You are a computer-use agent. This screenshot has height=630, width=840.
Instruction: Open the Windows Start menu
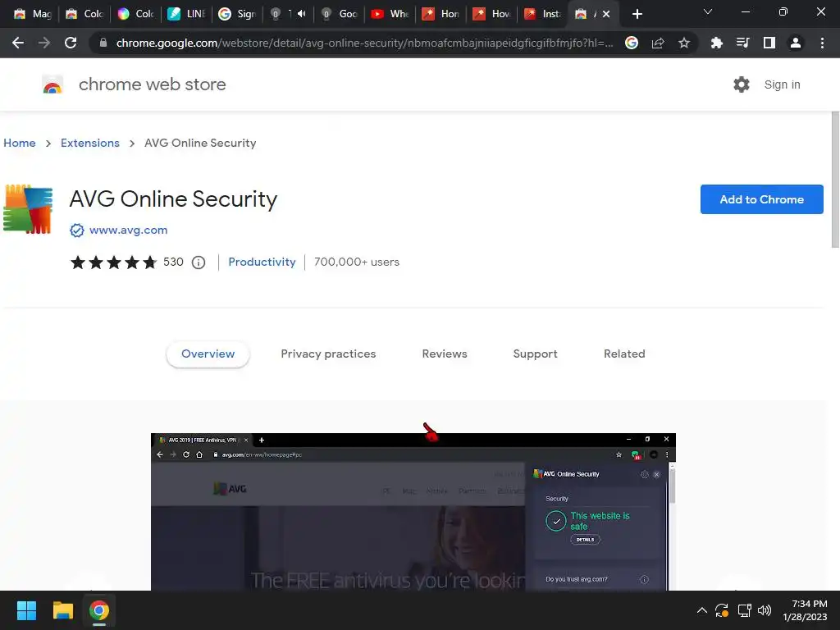pyautogui.click(x=26, y=610)
